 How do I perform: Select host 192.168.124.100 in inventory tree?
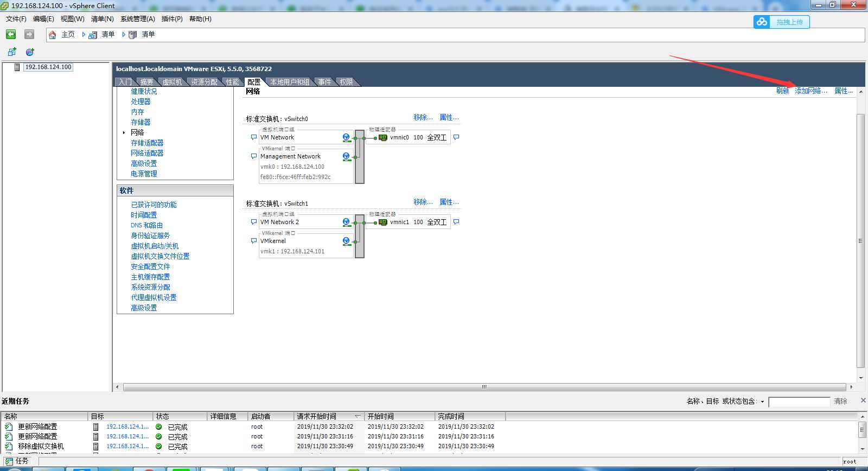coord(48,67)
